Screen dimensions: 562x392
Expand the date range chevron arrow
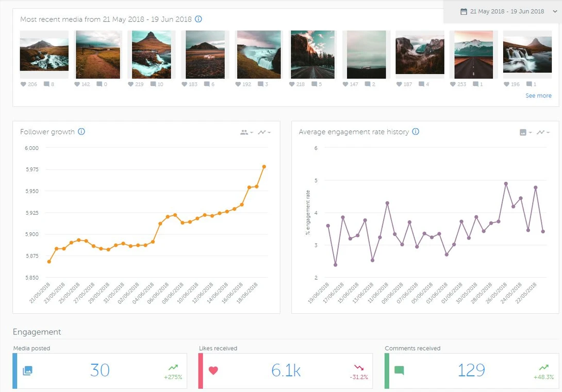pos(555,11)
